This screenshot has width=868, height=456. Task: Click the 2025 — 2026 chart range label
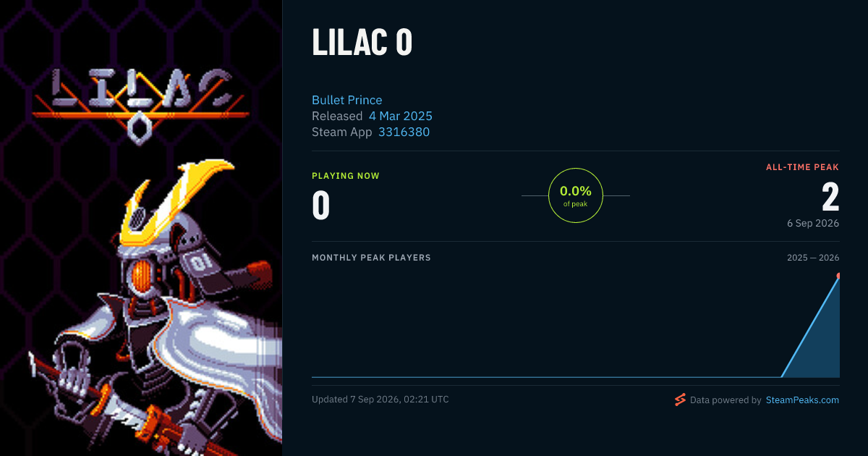pos(813,258)
